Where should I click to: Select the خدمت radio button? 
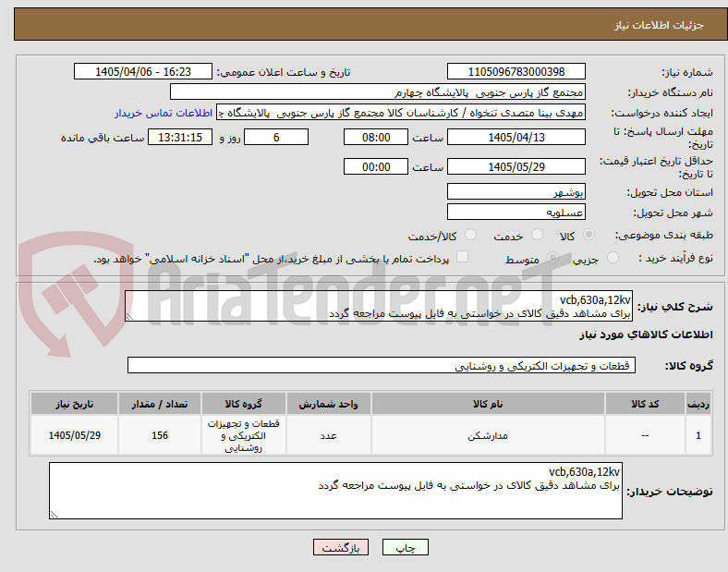(x=537, y=235)
